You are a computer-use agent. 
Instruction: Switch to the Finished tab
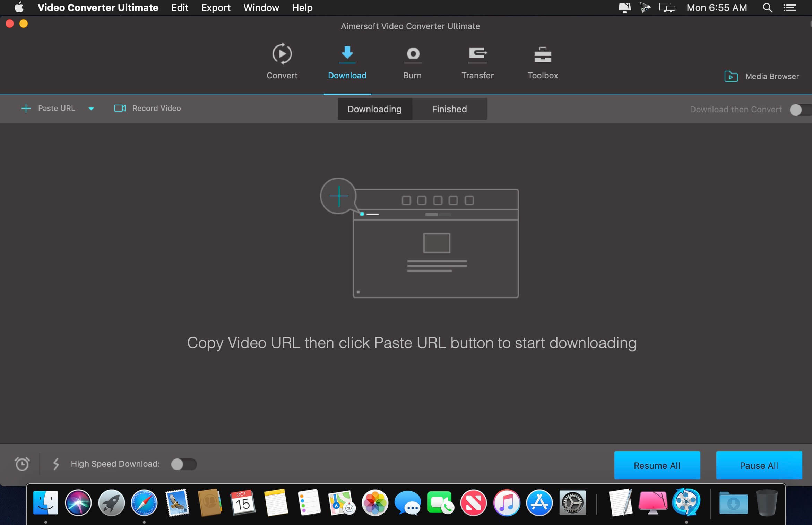[x=449, y=109]
